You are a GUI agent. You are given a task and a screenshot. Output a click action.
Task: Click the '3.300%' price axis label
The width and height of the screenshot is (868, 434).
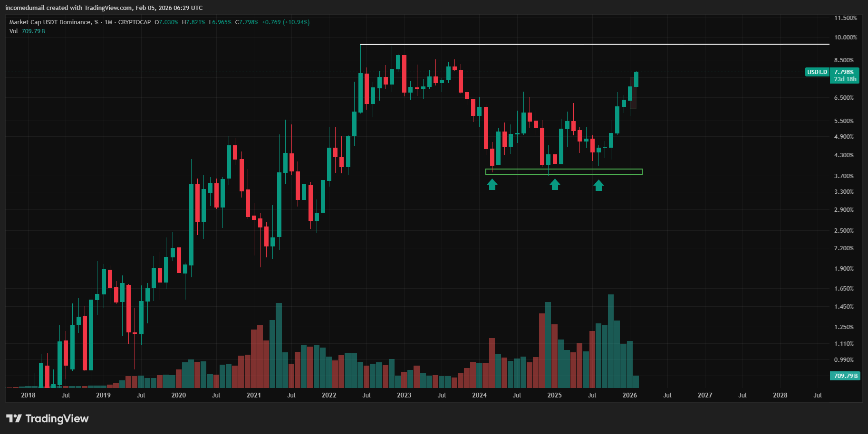pyautogui.click(x=844, y=192)
